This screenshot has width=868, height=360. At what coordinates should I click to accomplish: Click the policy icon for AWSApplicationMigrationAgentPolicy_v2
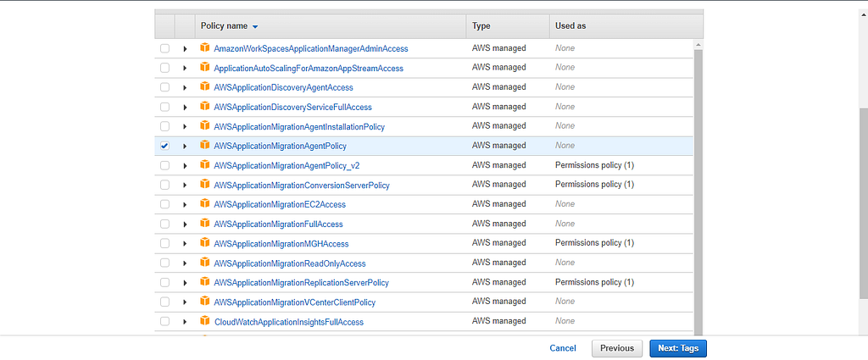click(205, 165)
